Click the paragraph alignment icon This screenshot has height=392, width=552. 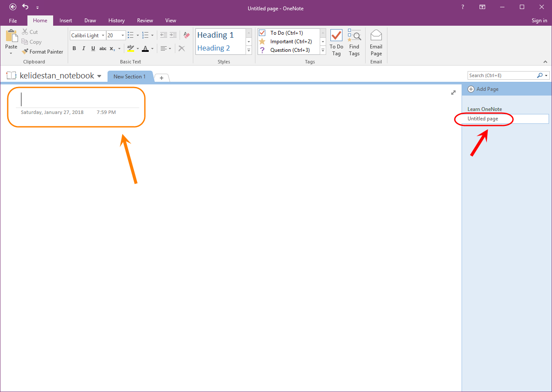coord(163,48)
